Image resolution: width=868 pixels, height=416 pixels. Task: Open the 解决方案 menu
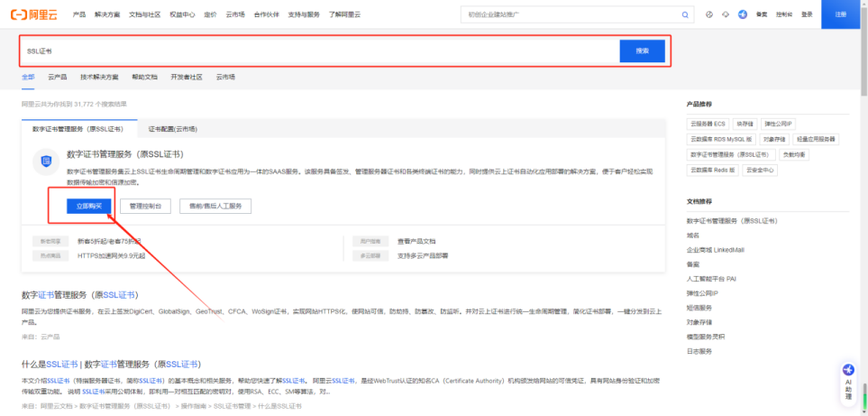tap(107, 15)
